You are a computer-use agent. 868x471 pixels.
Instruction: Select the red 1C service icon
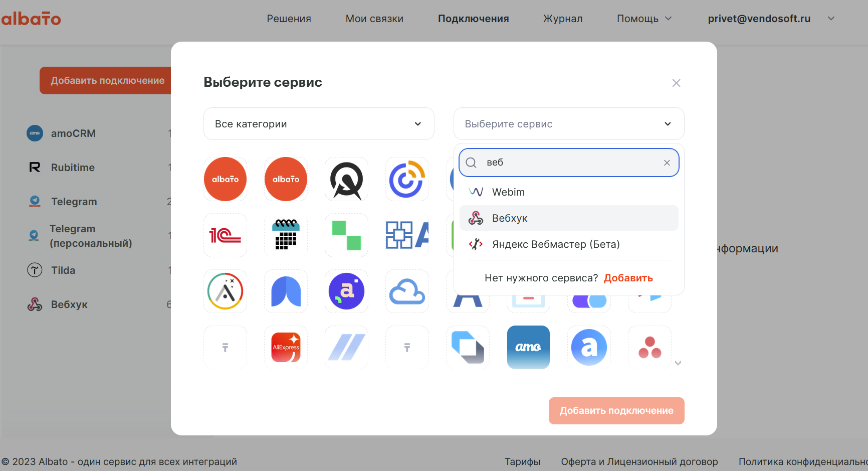click(x=225, y=235)
